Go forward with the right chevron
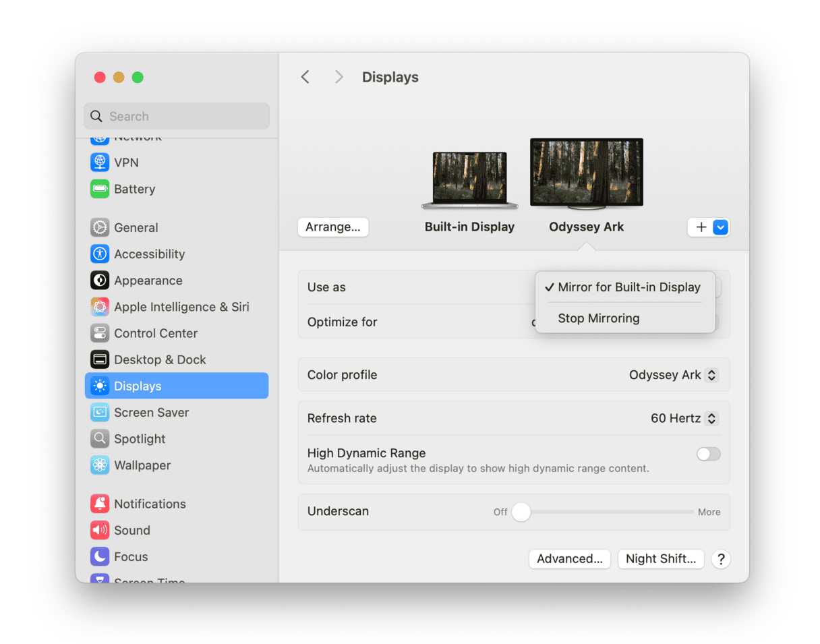 pos(339,77)
